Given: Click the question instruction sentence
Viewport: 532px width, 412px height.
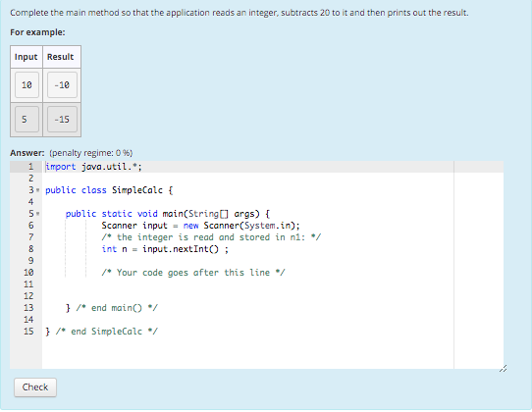Looking at the screenshot, I should (x=239, y=13).
